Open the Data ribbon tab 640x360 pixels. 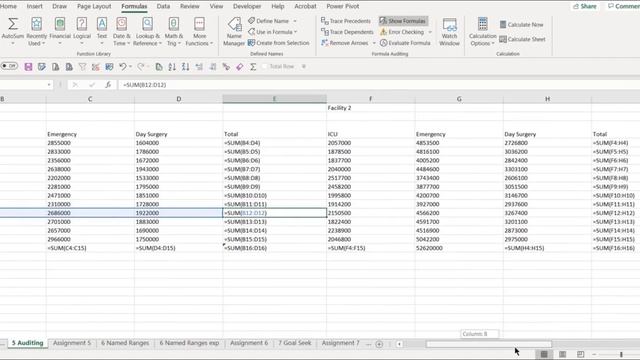[x=163, y=6]
